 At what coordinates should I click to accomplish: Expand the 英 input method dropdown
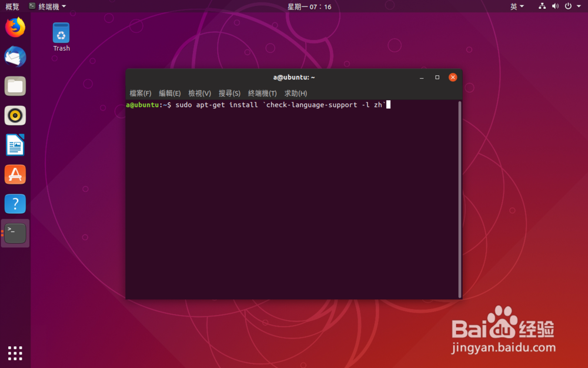coord(517,6)
